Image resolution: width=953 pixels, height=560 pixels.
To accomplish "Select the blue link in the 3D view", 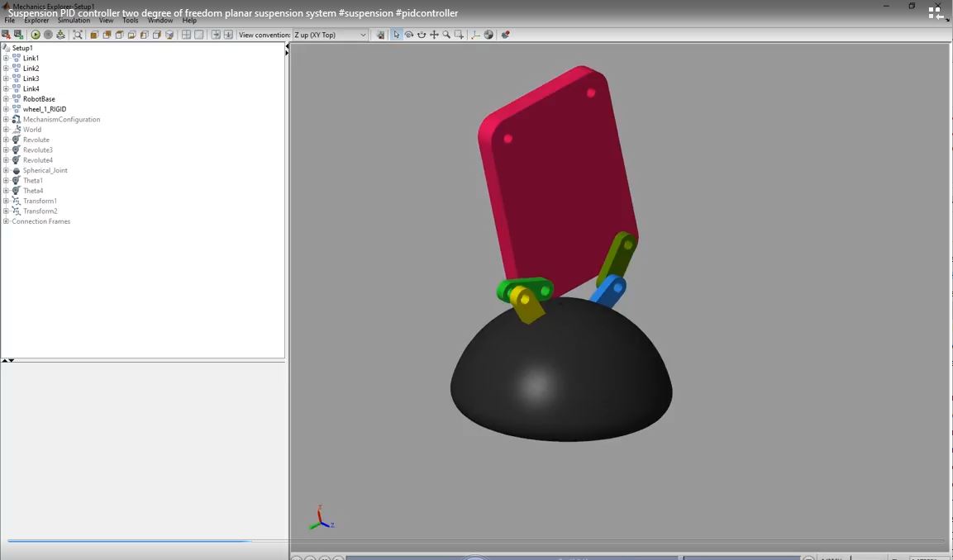I will [x=608, y=292].
